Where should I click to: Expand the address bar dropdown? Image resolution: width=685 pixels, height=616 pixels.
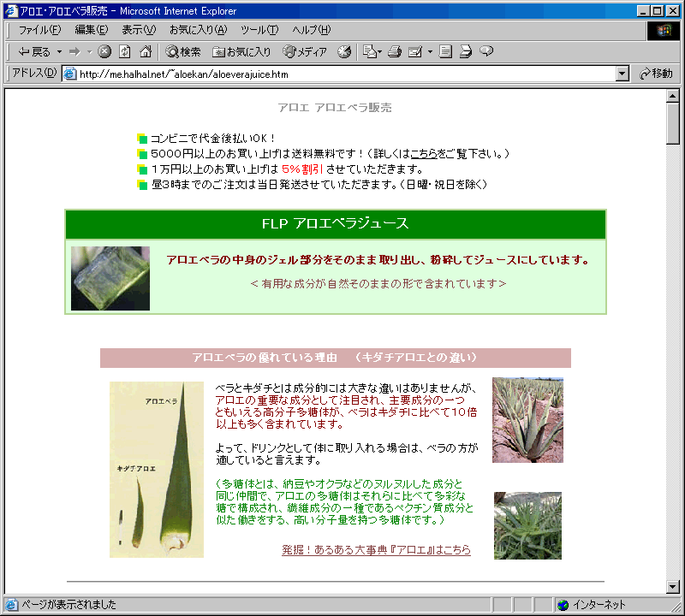622,74
